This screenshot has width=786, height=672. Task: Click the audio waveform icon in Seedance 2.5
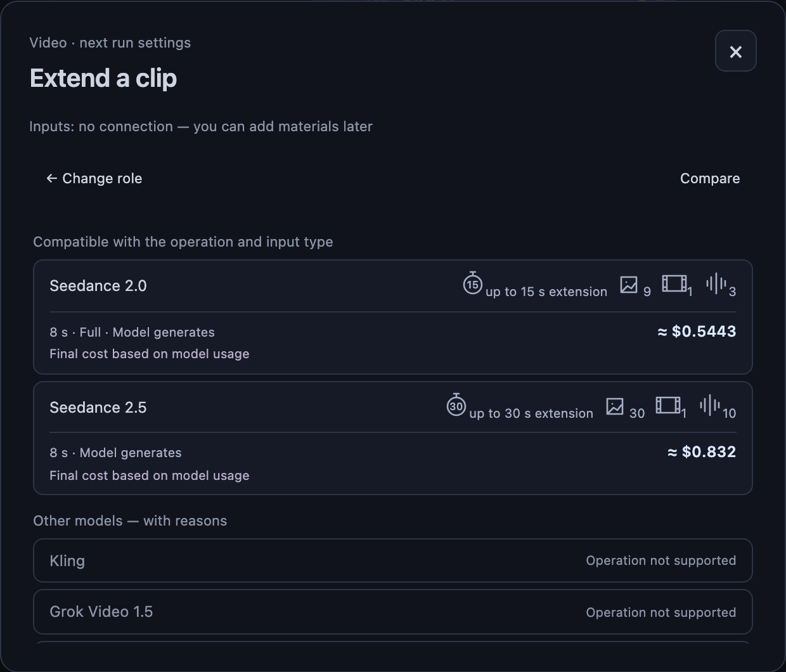coord(710,405)
